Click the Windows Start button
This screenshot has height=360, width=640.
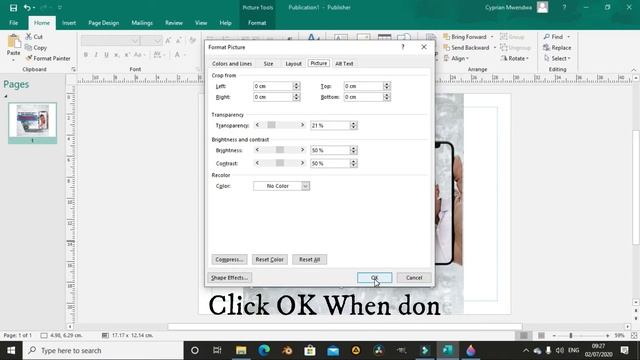click(x=11, y=350)
